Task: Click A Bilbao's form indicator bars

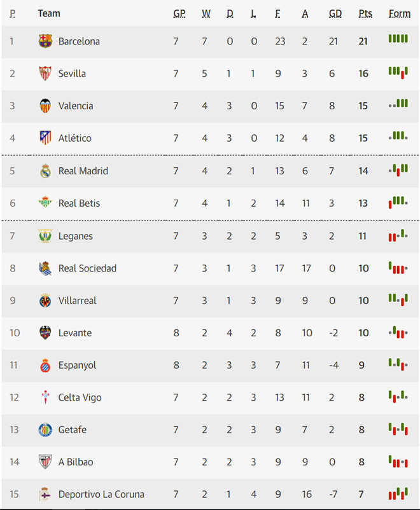Action: pyautogui.click(x=398, y=462)
